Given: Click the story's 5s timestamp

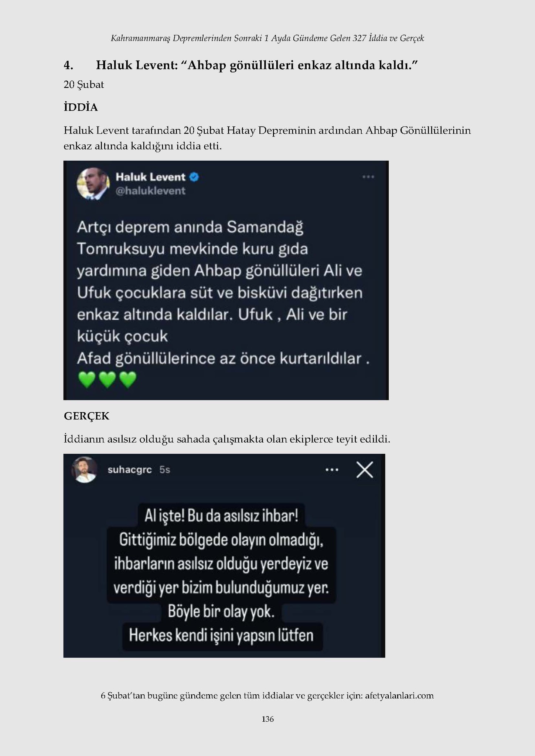Looking at the screenshot, I should click(x=165, y=470).
